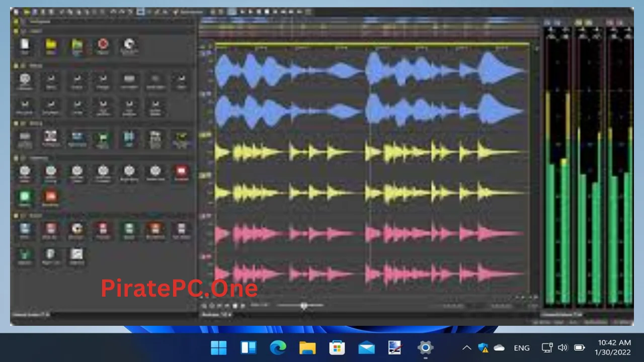
Task: Click the yellow folder icon in the top toolbar
Action: click(26, 11)
